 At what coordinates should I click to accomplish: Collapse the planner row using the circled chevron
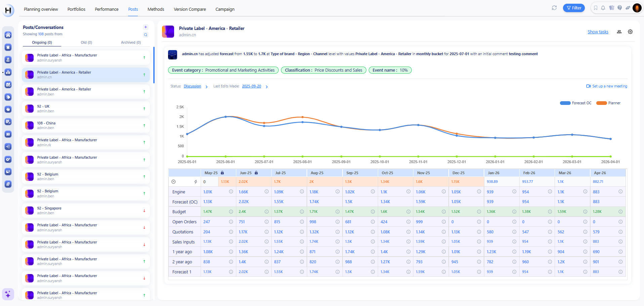(x=173, y=182)
